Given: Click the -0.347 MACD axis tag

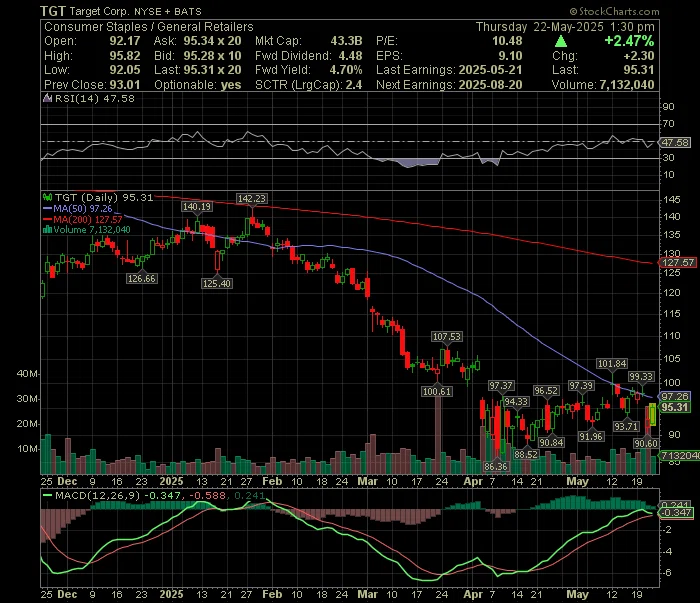Looking at the screenshot, I should click(677, 512).
